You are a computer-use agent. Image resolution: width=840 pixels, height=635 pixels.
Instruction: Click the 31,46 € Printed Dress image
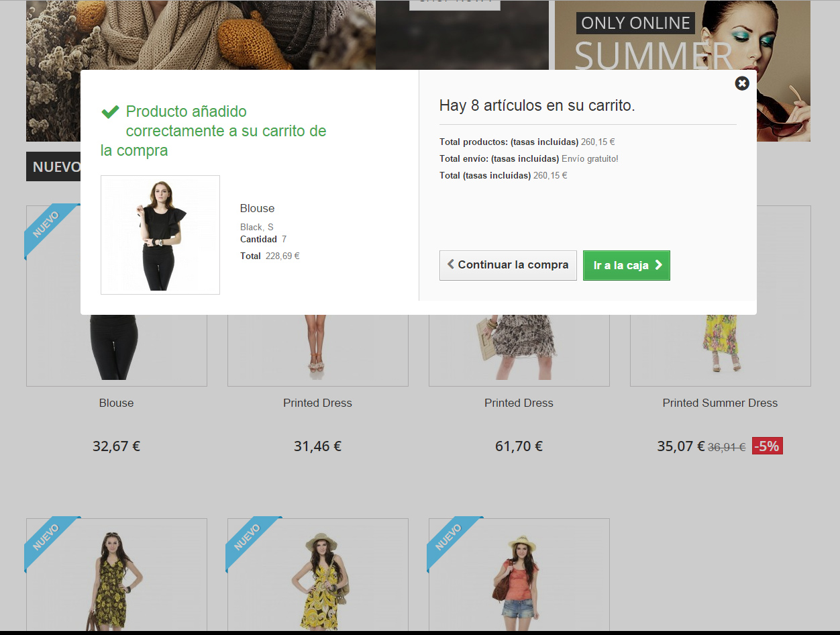(317, 350)
